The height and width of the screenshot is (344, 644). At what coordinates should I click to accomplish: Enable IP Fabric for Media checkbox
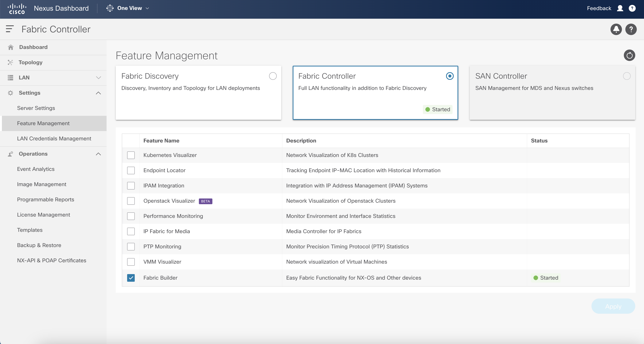131,231
